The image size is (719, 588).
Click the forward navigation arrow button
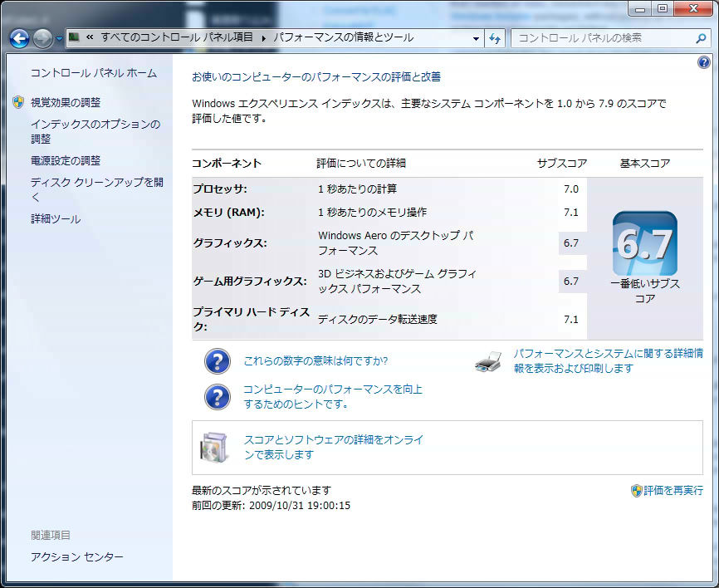pos(42,38)
